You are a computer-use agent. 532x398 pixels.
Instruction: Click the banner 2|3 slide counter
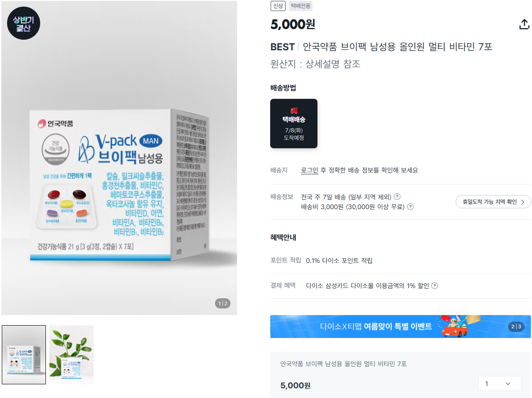point(516,327)
